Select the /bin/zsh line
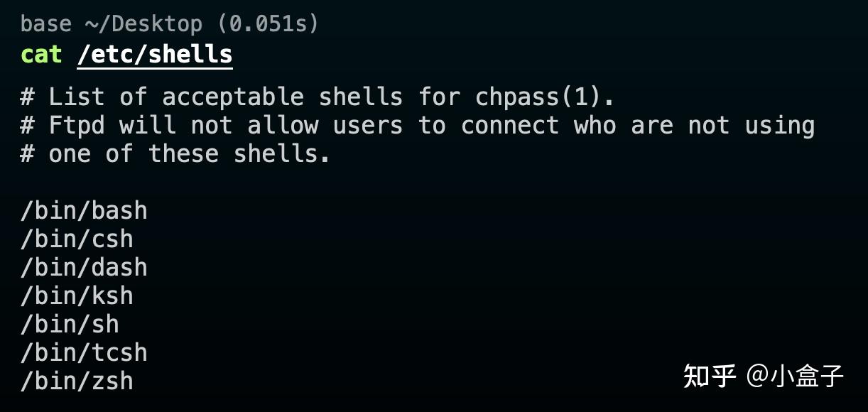Screen dimensions: 868x412 (77, 381)
